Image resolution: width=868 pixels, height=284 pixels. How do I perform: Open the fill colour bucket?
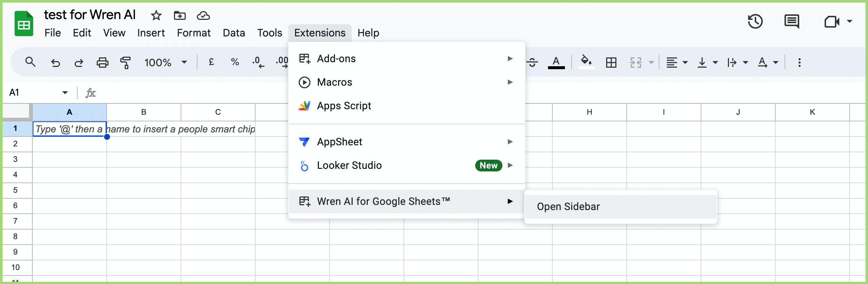[x=586, y=62]
